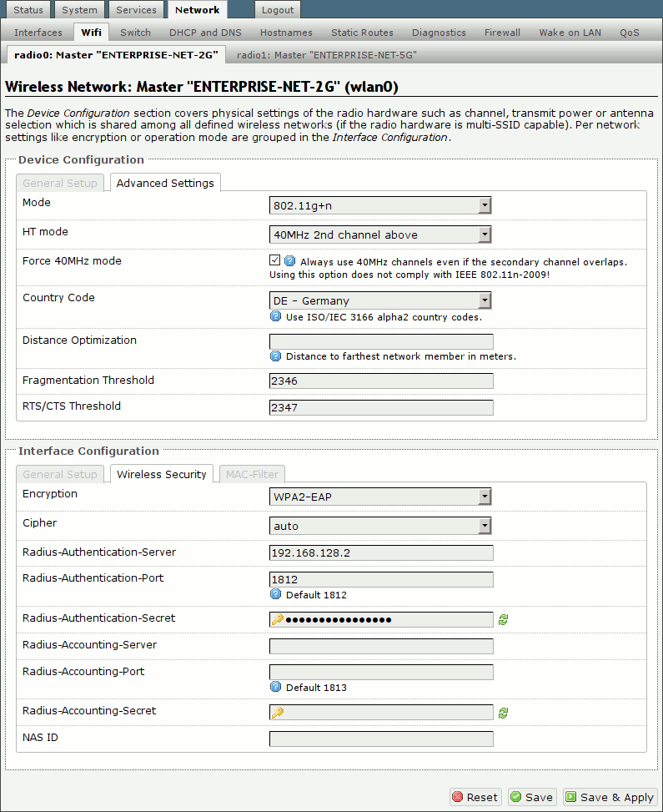The width and height of the screenshot is (663, 812).
Task: Switch to radio1 ENTERPRISE-NET-5G tab
Action: pos(327,55)
